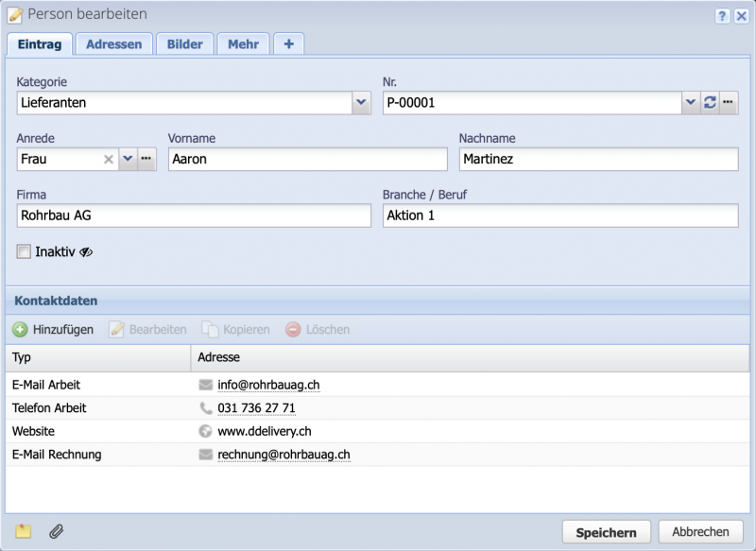Select the Bearbeiten pencil icon

pos(117,329)
